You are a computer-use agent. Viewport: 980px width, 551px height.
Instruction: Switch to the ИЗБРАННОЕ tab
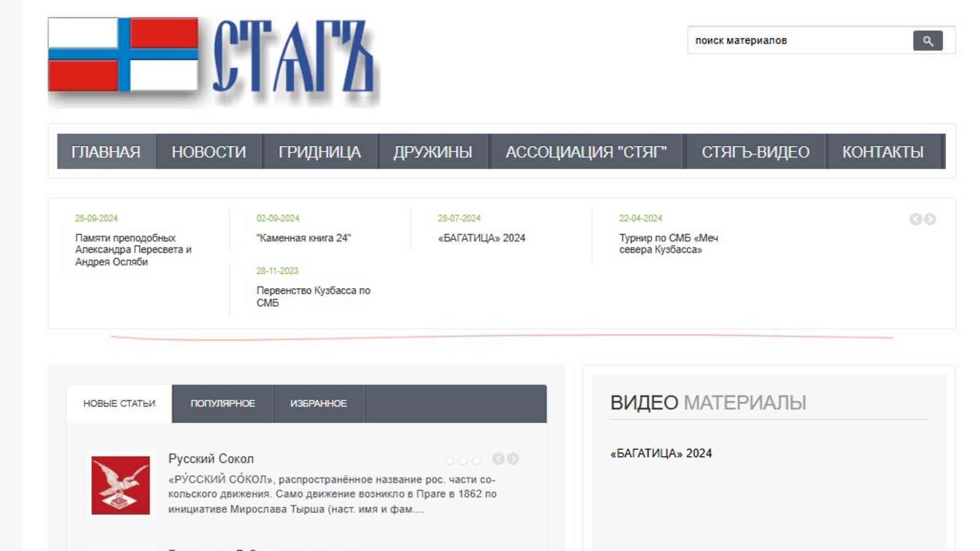pyautogui.click(x=318, y=404)
